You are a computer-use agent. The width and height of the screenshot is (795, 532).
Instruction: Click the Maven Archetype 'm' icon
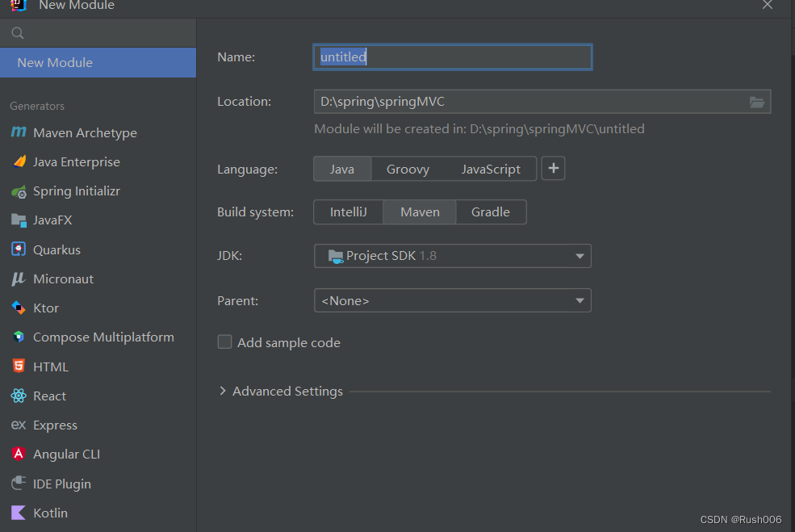tap(19, 132)
